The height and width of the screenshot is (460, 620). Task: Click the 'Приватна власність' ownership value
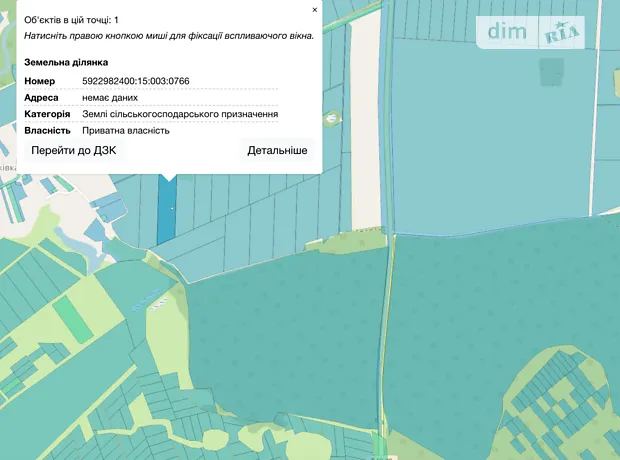click(126, 130)
